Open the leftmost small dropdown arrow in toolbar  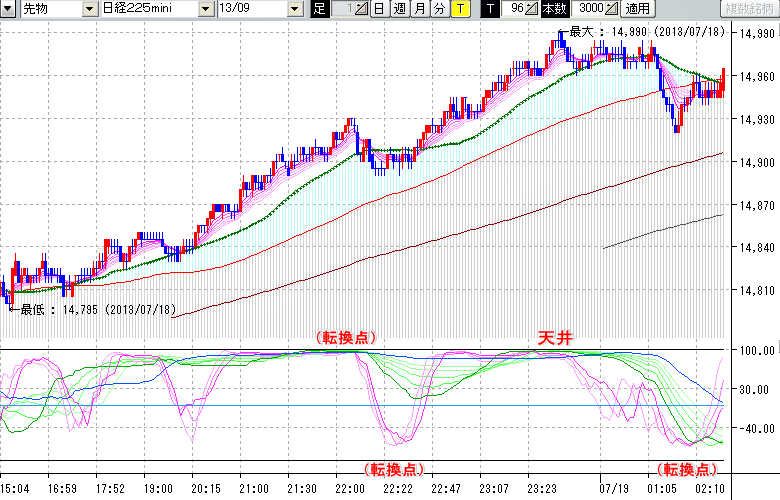tap(7, 9)
